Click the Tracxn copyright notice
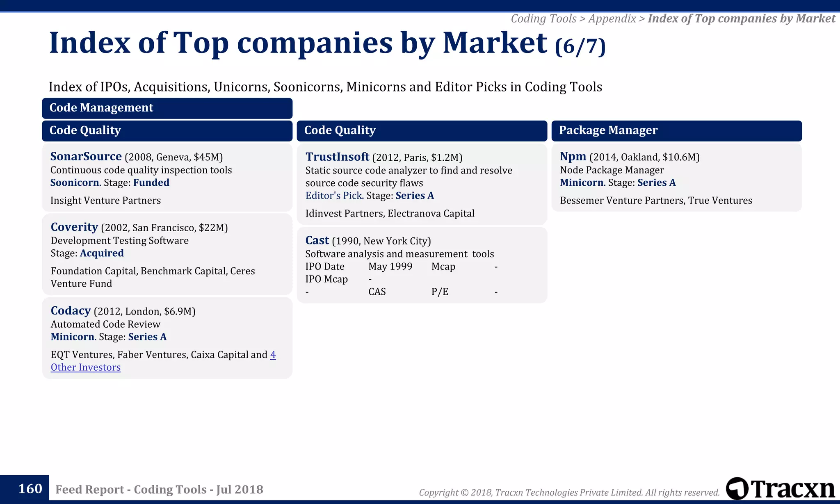Viewport: 840px width, 504px height. click(569, 492)
